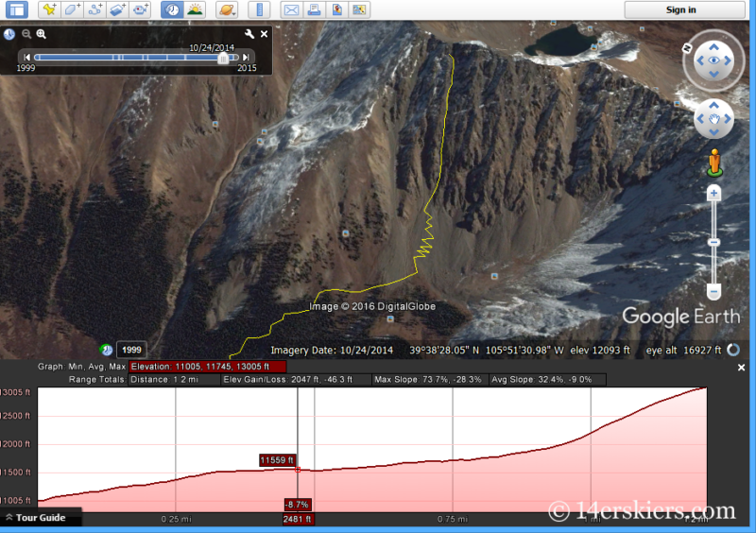Click the -8.7% slope label
756x533 pixels.
pos(297,505)
